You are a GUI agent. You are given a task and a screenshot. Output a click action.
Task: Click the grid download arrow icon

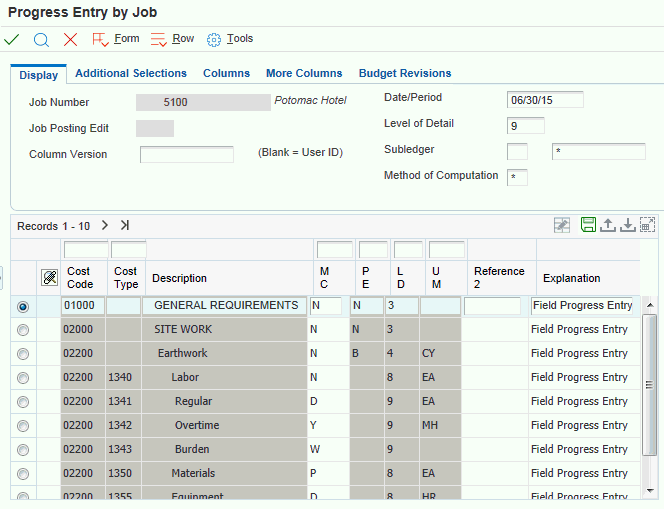point(627,225)
